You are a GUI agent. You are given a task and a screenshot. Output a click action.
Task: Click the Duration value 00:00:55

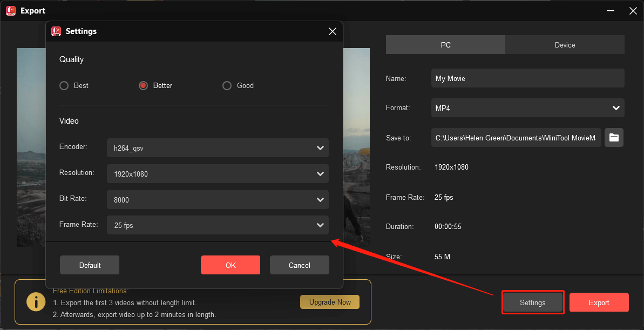pos(448,226)
